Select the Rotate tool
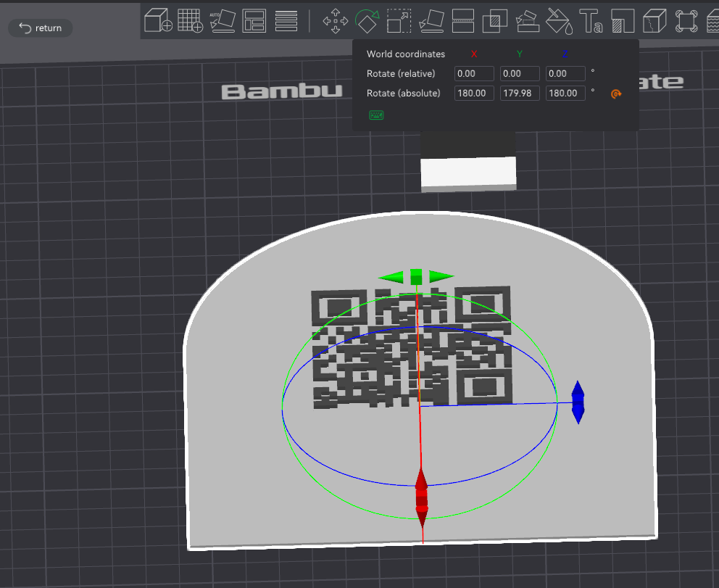The width and height of the screenshot is (719, 588). (x=367, y=20)
